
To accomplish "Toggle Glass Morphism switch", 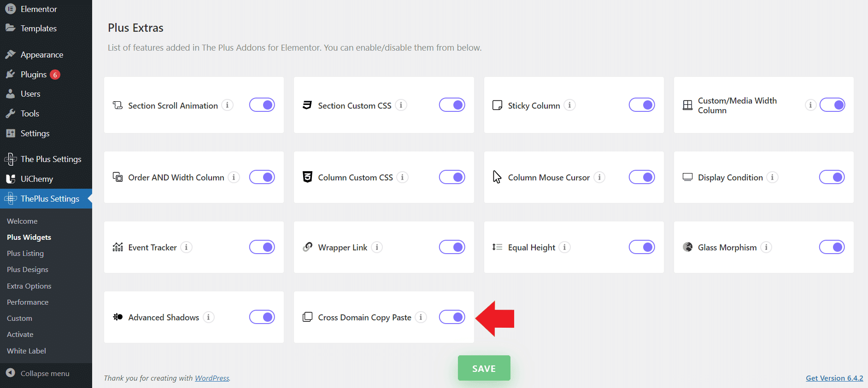I will coord(832,247).
